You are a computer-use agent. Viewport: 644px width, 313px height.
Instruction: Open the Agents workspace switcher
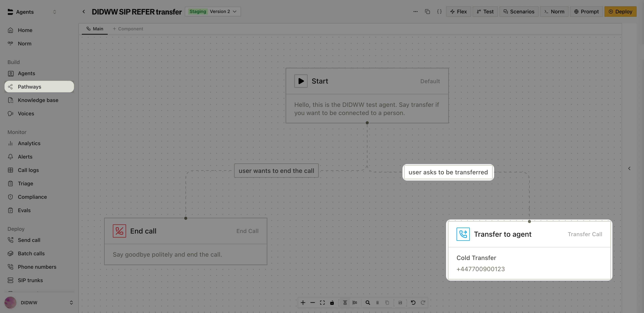(32, 12)
